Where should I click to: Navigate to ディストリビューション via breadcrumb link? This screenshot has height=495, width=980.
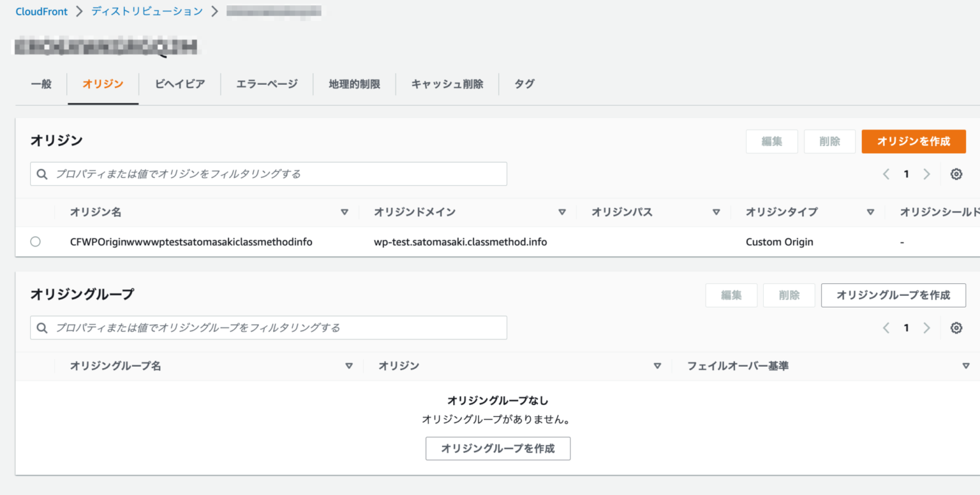click(x=146, y=11)
